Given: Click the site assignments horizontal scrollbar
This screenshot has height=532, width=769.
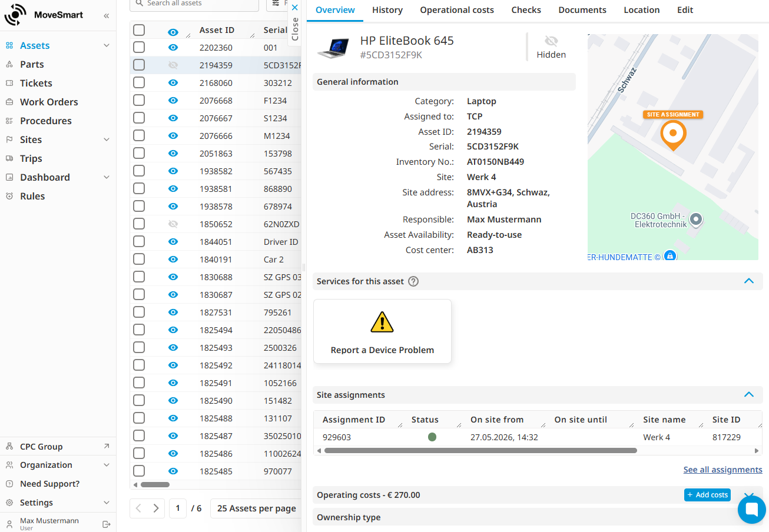Looking at the screenshot, I should pos(480,451).
